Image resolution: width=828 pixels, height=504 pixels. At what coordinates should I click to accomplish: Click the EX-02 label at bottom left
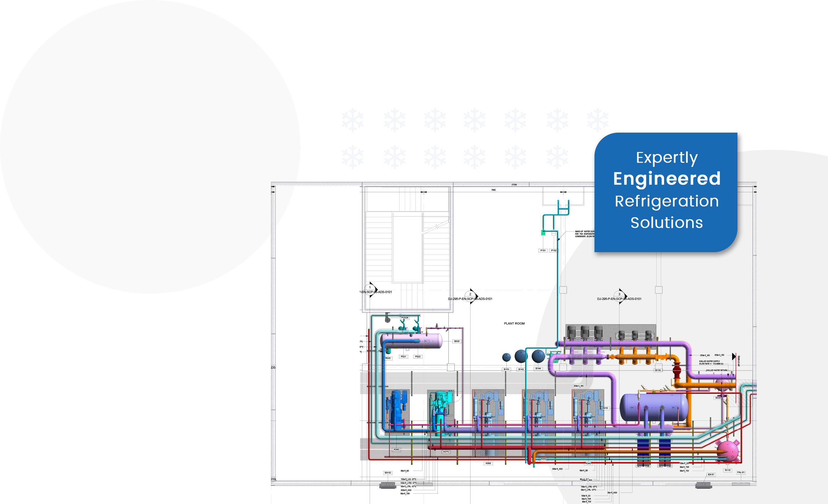coord(388,472)
